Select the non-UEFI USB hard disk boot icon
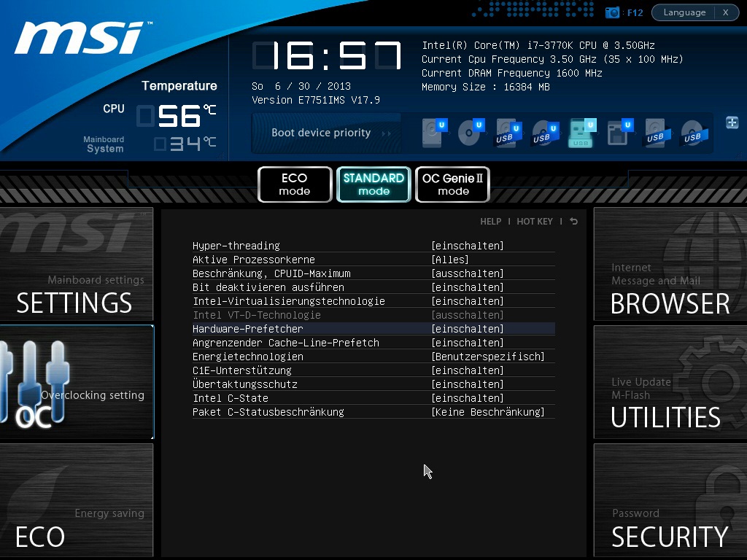 coord(657,133)
